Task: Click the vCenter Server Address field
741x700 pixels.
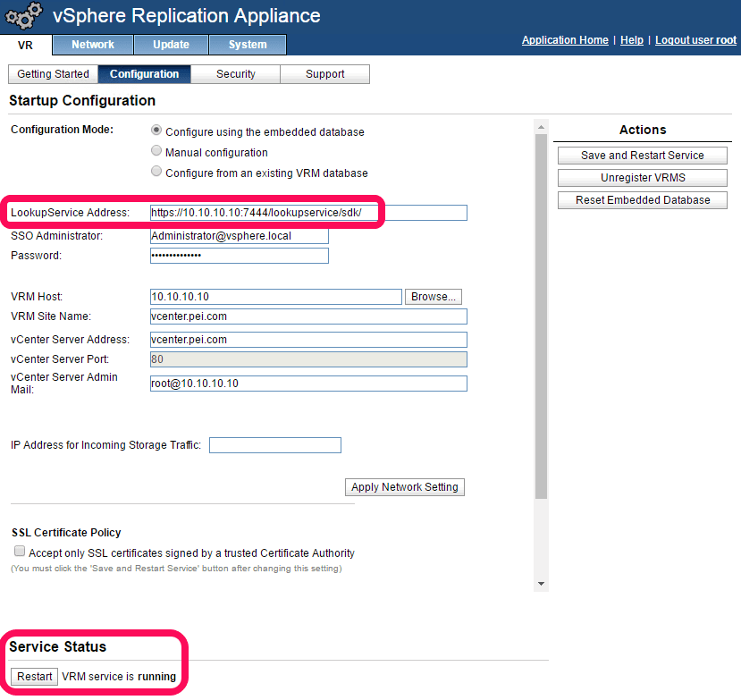Action: 308,340
